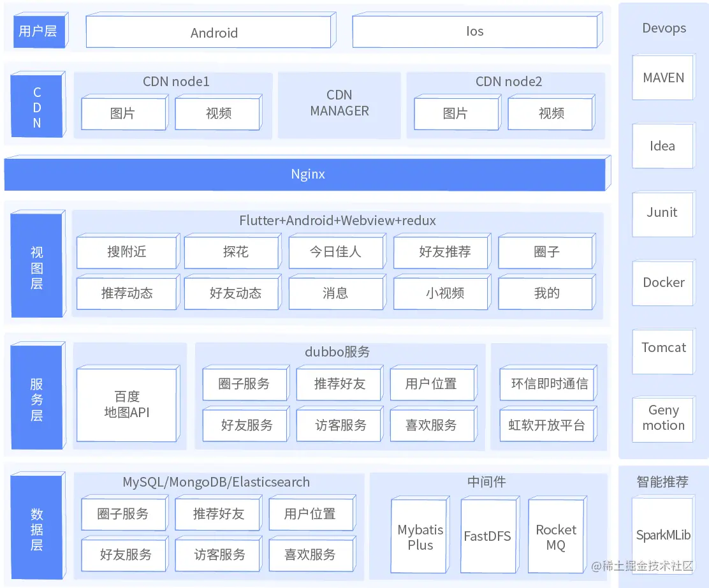Select the SparkMLib box
The height and width of the screenshot is (588, 709).
663,535
